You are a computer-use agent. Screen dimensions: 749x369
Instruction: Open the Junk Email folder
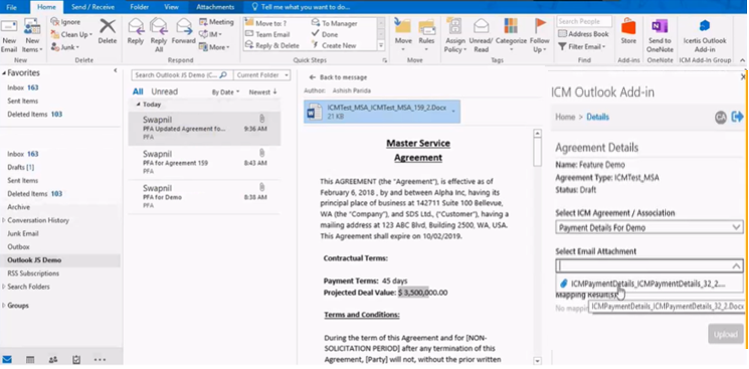coord(23,234)
